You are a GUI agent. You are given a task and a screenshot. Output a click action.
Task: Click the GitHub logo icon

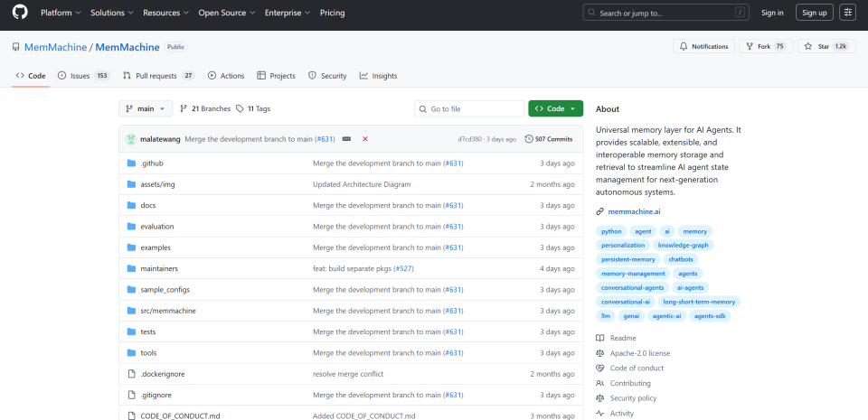(20, 13)
